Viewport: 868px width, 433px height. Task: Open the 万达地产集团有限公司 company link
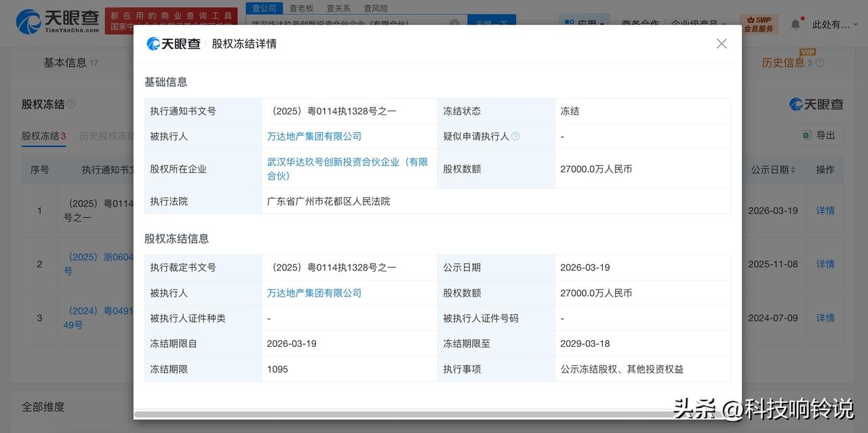coord(315,136)
